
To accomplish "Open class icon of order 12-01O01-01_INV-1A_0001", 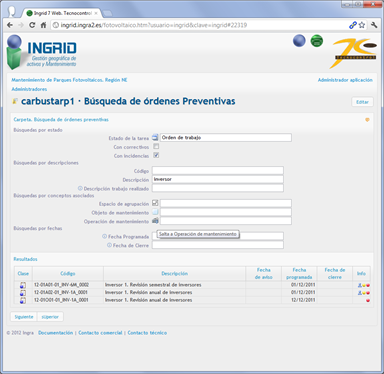I will click(x=23, y=300).
